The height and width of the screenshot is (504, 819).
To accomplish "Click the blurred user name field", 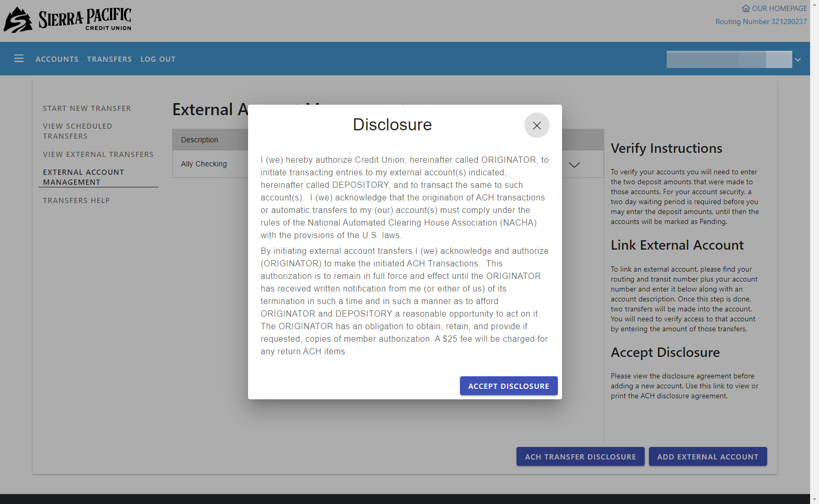I will click(729, 59).
